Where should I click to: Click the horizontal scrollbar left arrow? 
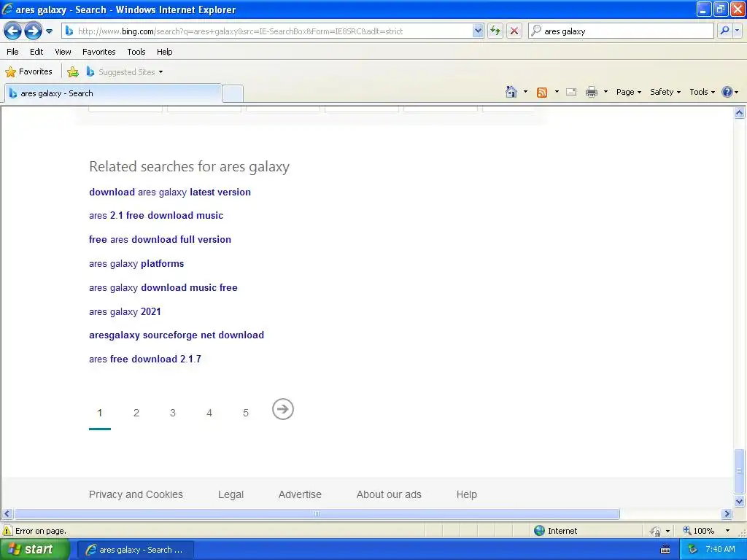tap(7, 514)
